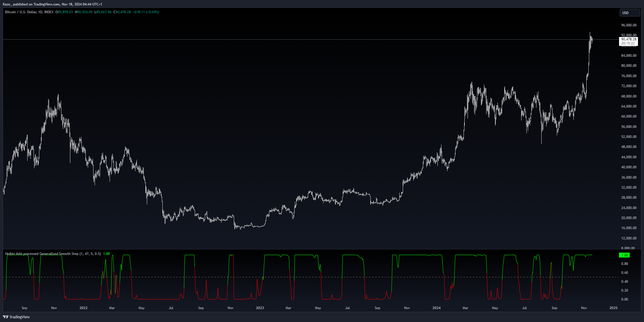
Task: Click the low price value 89,667.96
Action: pos(104,12)
